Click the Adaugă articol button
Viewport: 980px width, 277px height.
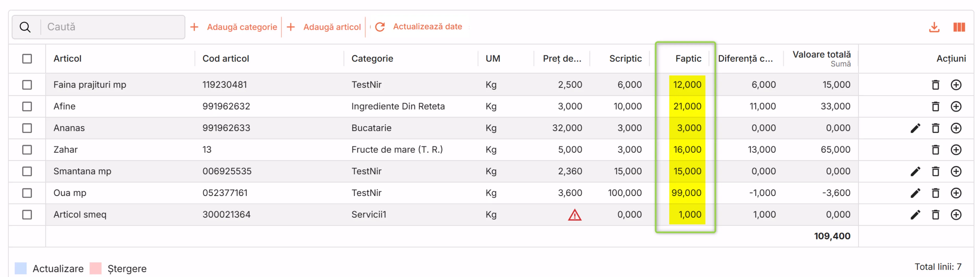click(x=324, y=27)
